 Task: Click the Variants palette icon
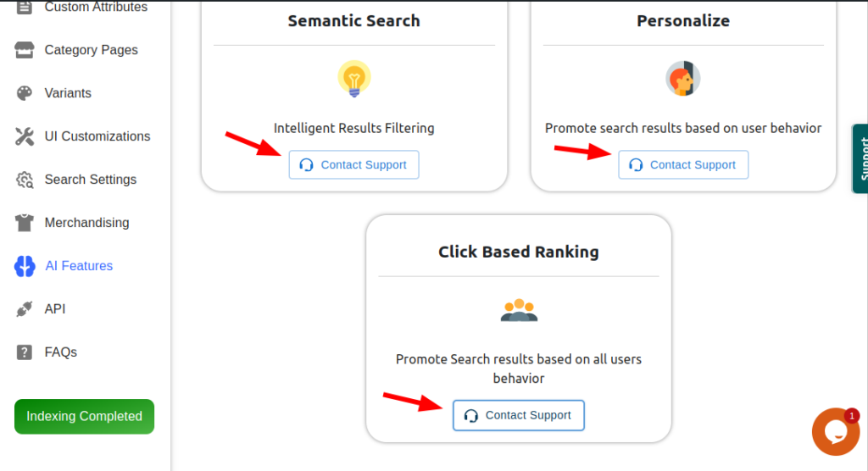click(x=25, y=93)
